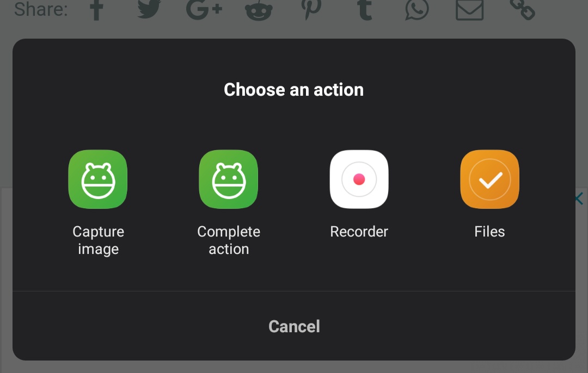Tap the WhatsApp share icon
This screenshot has width=588, height=373.
(x=417, y=9)
